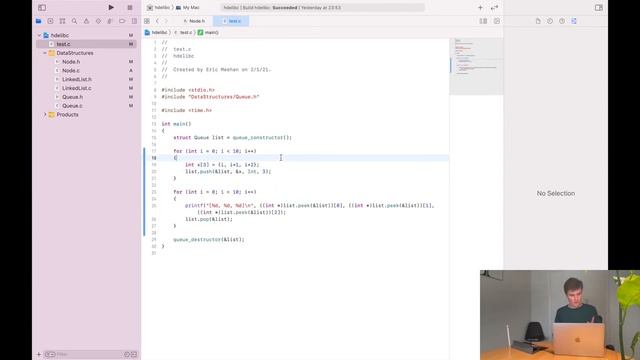This screenshot has height=360, width=640.
Task: Toggle the inspector panel on the right
Action: pyautogui.click(x=598, y=7)
